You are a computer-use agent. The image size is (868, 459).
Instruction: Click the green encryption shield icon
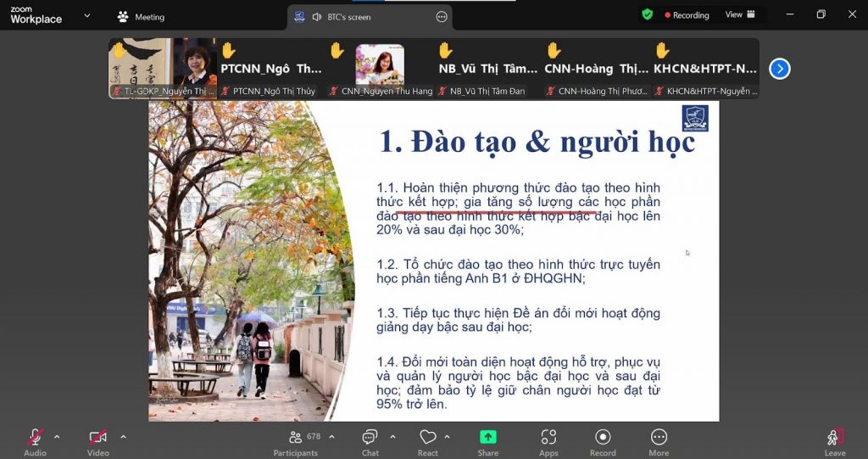[x=648, y=14]
